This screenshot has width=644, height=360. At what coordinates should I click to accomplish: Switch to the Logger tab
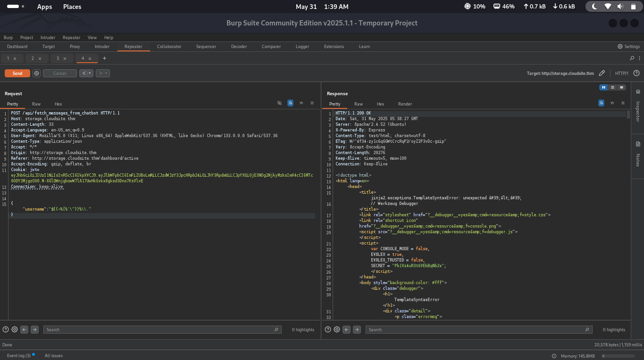tap(302, 47)
